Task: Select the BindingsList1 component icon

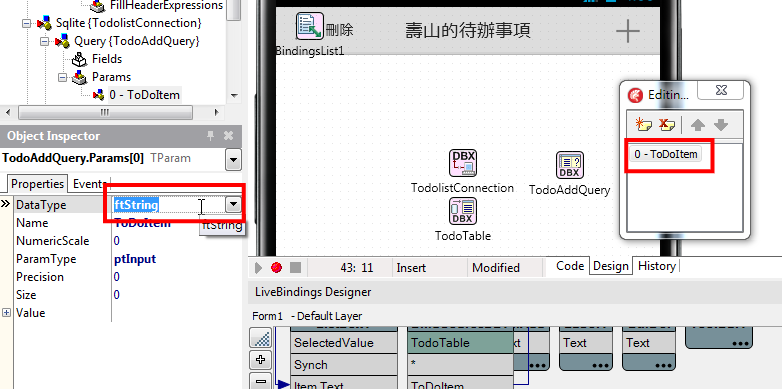Action: pyautogui.click(x=310, y=26)
